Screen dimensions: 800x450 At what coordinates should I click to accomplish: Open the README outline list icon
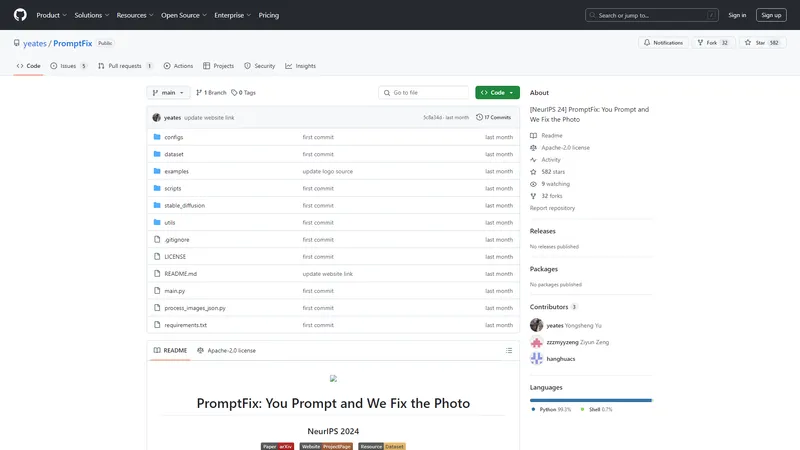509,351
